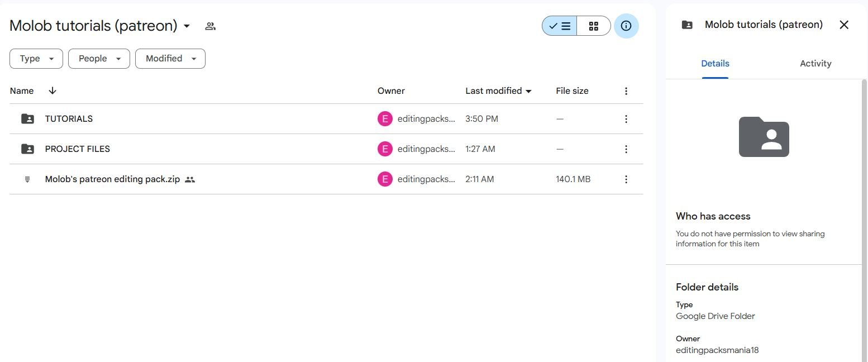
Task: Click the details panel scrollbar
Action: coord(865,220)
